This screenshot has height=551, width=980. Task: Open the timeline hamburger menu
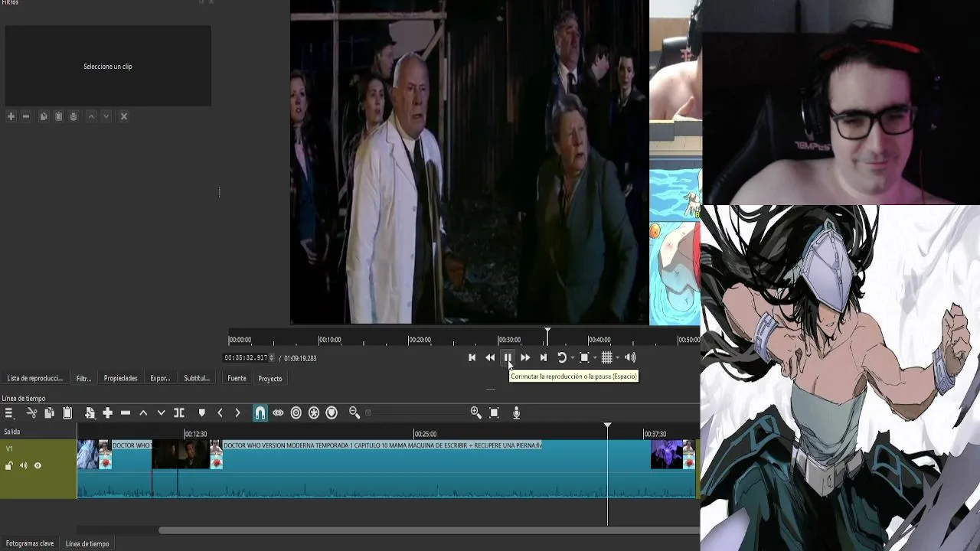[x=9, y=413]
